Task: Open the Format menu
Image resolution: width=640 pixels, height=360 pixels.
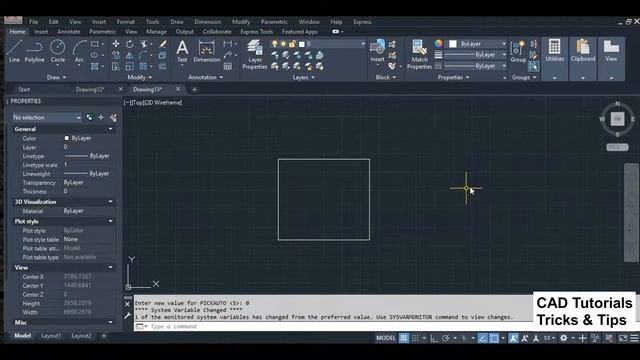Action: click(x=126, y=22)
